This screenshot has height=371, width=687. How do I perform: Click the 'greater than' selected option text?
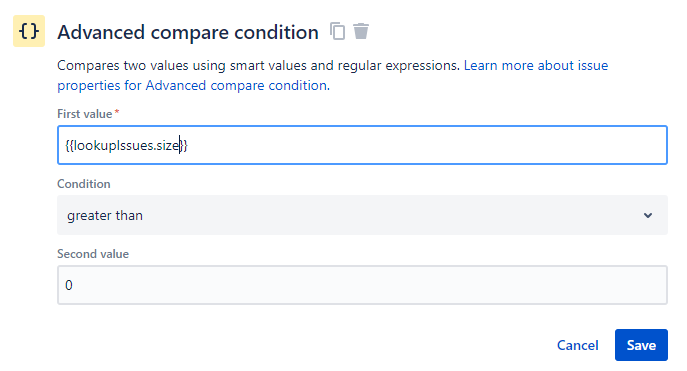pyautogui.click(x=105, y=216)
